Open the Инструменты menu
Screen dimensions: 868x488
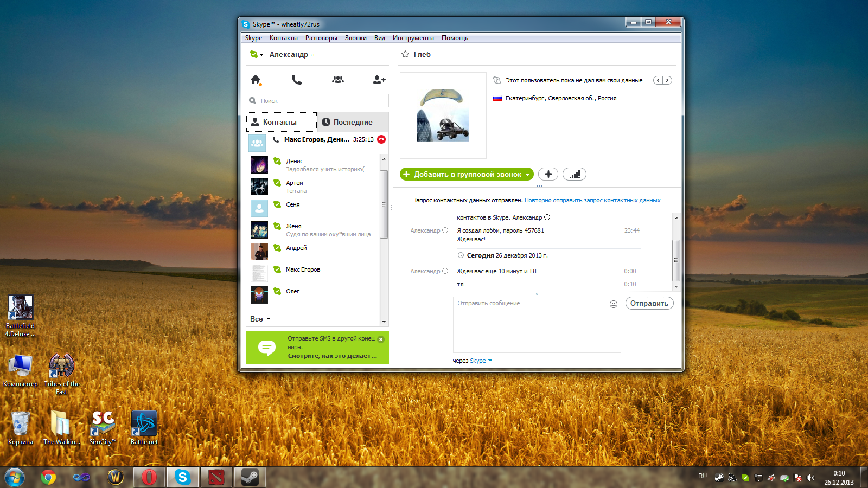coord(413,38)
